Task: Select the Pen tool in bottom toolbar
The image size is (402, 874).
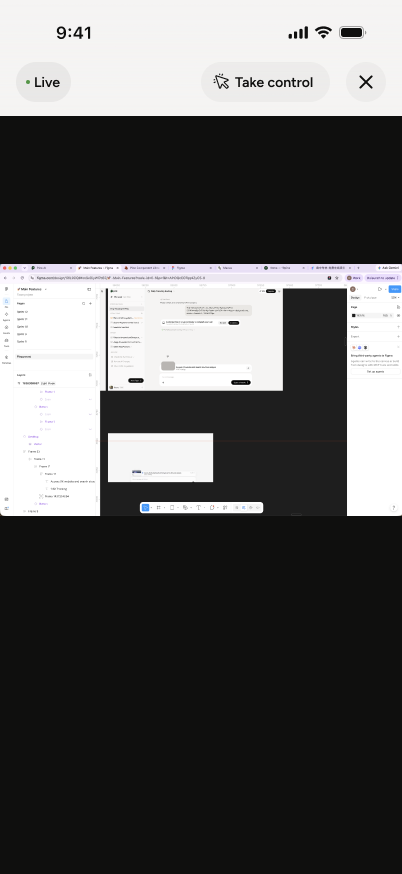Action: point(185,508)
